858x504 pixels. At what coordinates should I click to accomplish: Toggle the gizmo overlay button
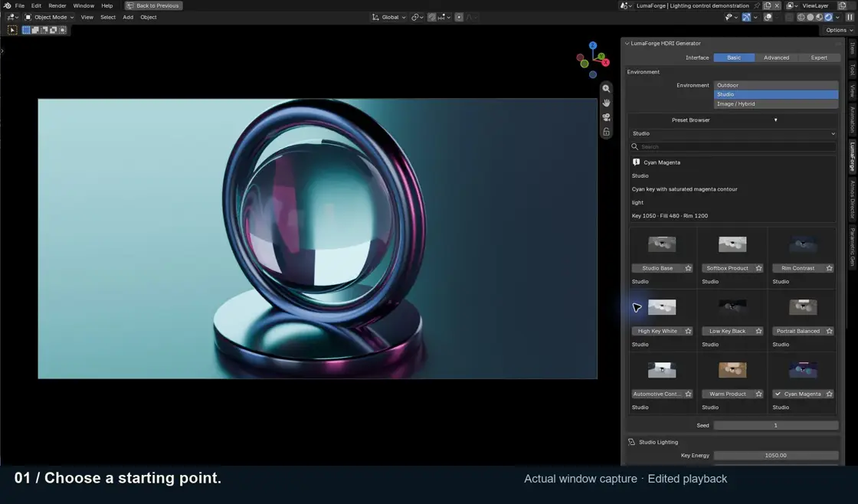746,17
